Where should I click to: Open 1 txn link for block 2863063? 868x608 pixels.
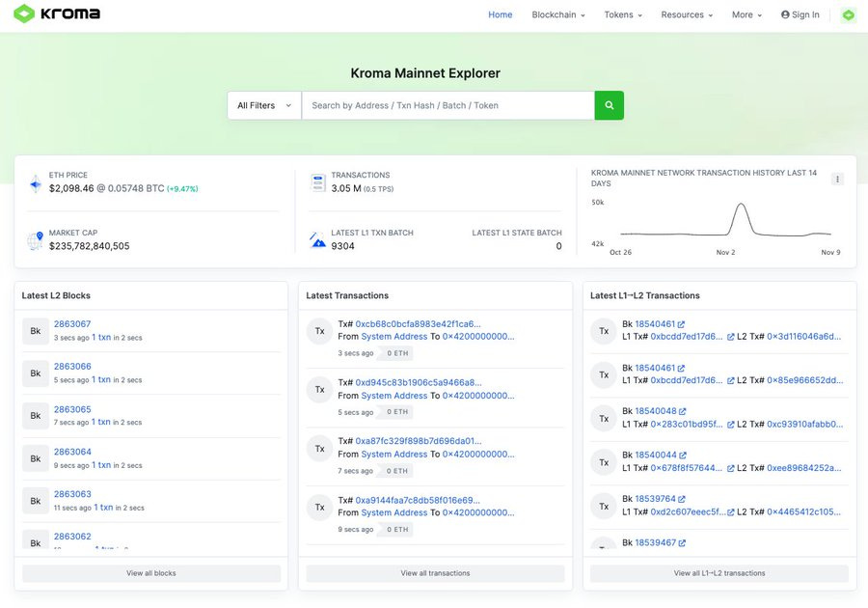point(103,508)
